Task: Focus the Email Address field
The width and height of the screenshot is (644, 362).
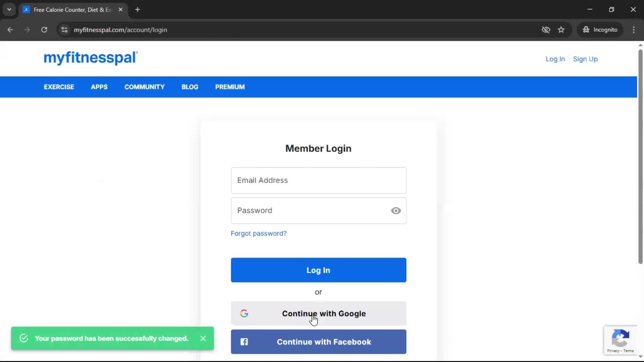Action: tap(318, 180)
